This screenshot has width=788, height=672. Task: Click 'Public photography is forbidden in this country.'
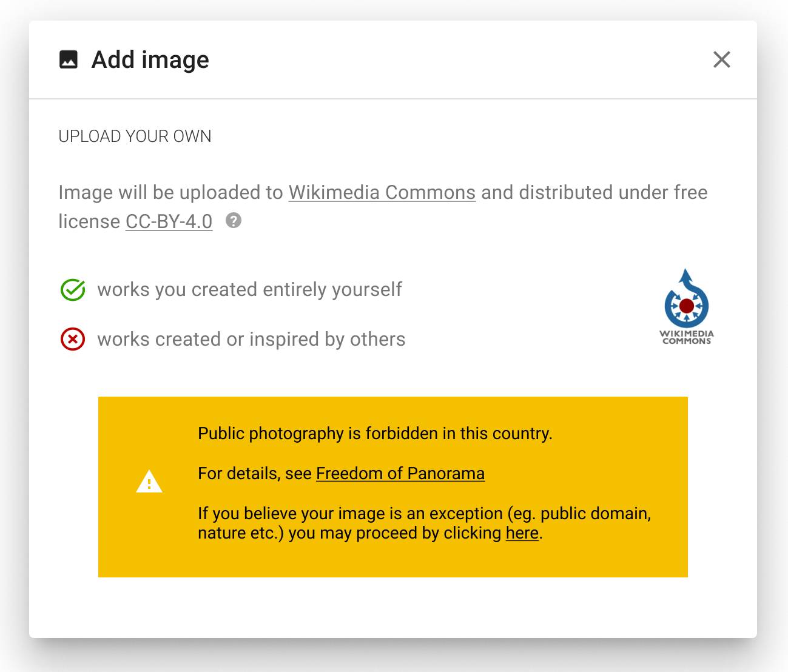[x=375, y=433]
